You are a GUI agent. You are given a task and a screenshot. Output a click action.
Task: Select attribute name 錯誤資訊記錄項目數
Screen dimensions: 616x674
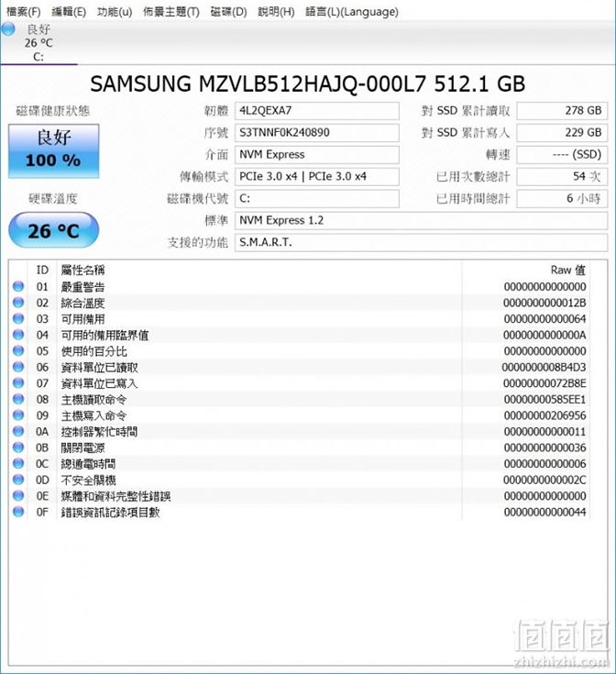click(110, 512)
